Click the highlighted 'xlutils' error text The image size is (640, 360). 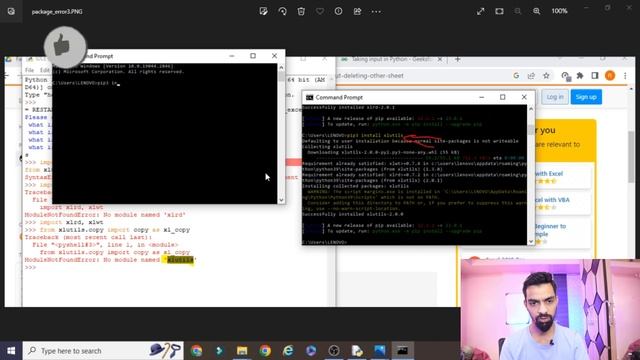click(x=180, y=260)
